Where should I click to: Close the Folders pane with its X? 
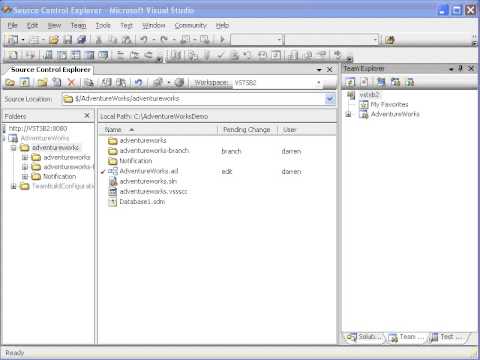(87, 115)
